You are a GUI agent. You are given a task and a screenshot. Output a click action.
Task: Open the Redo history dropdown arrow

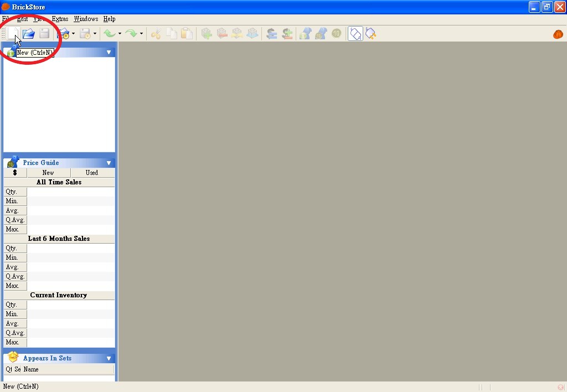point(141,34)
